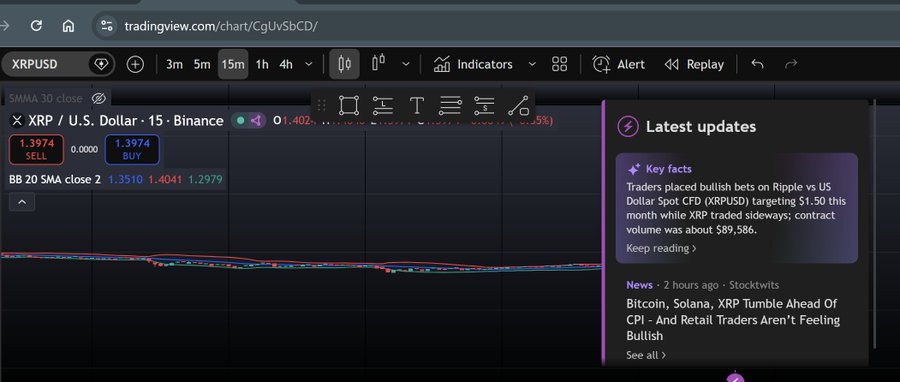Click the Key facts sparkle icon

[x=634, y=169]
